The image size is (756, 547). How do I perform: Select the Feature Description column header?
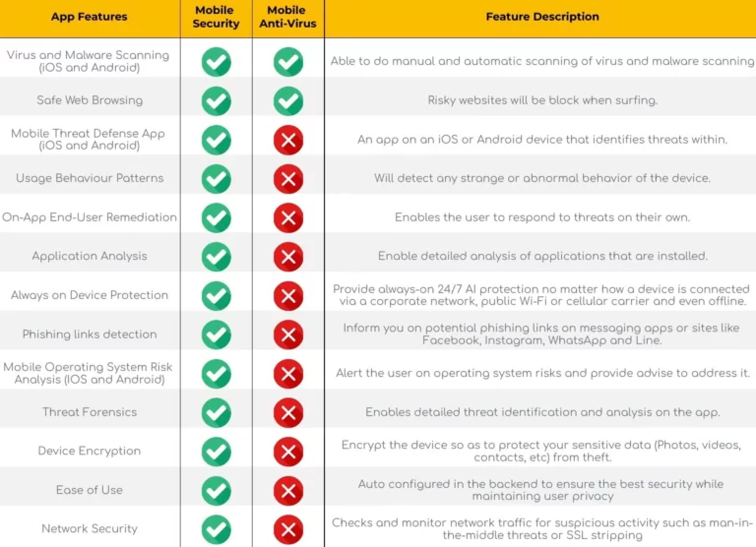pyautogui.click(x=542, y=17)
